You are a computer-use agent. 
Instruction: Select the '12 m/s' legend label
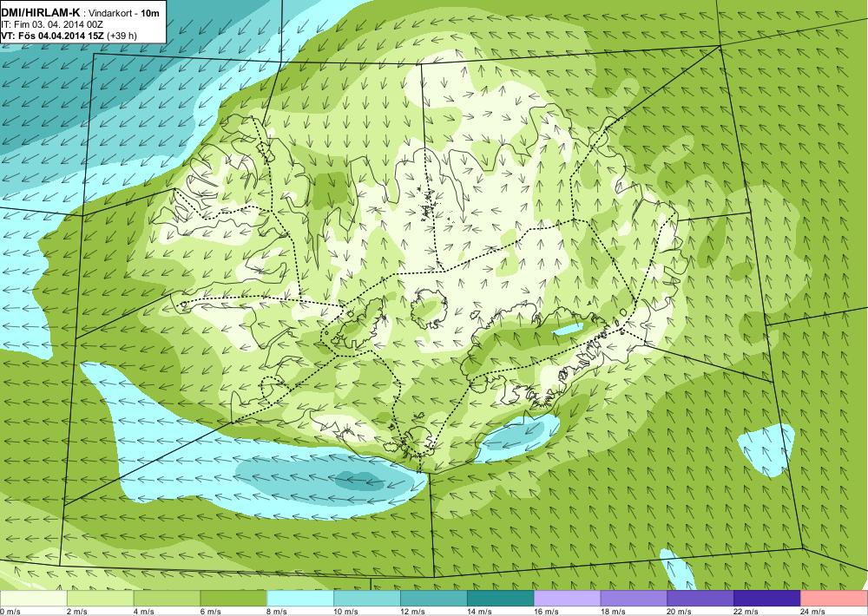412,612
